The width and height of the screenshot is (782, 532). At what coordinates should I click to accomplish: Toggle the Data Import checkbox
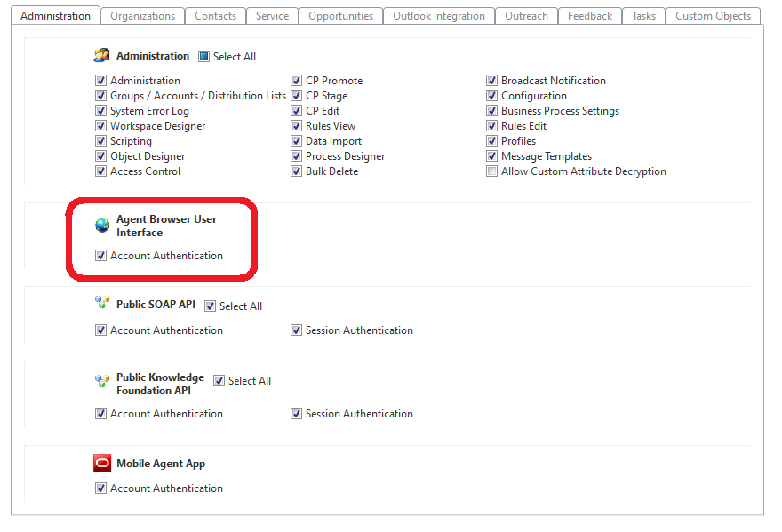click(296, 140)
